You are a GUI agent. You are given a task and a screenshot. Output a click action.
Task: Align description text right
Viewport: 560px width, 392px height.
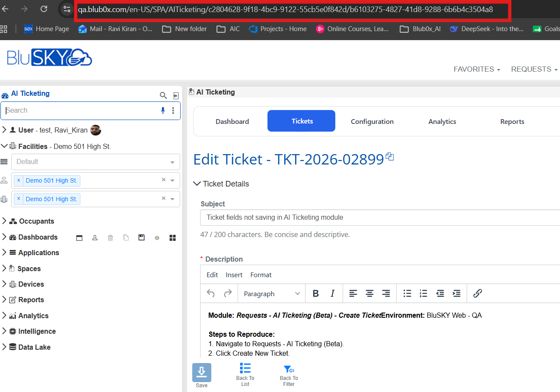386,294
